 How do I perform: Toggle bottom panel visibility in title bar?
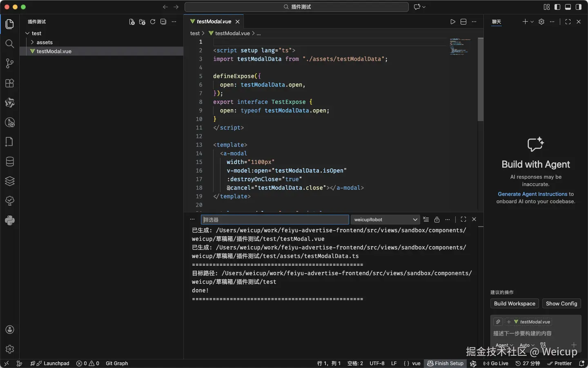[568, 7]
